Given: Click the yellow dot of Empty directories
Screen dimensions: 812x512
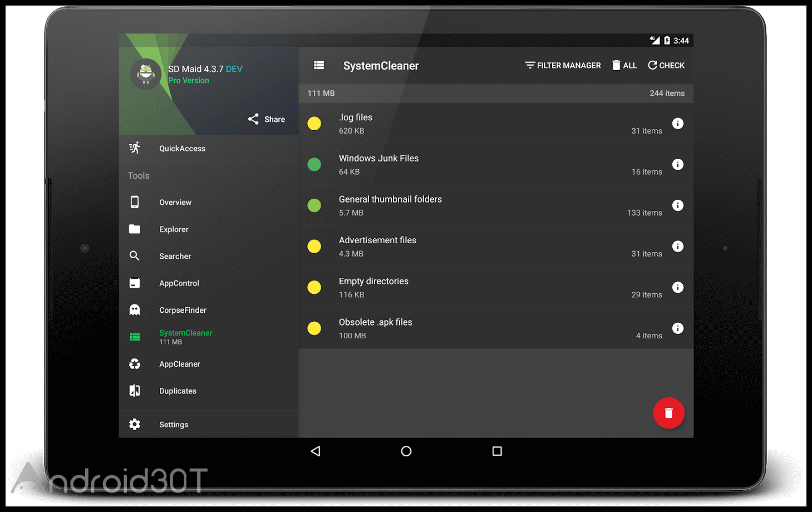Looking at the screenshot, I should pyautogui.click(x=314, y=287).
